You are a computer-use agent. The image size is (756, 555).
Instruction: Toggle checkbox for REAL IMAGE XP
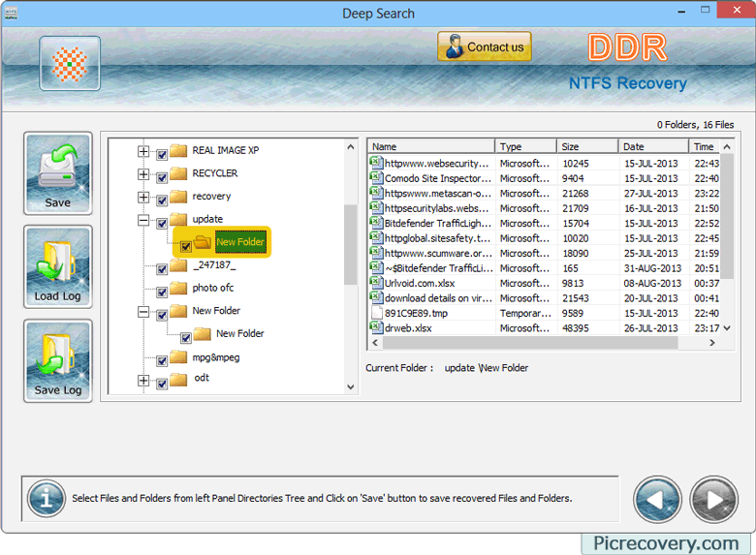pyautogui.click(x=162, y=155)
